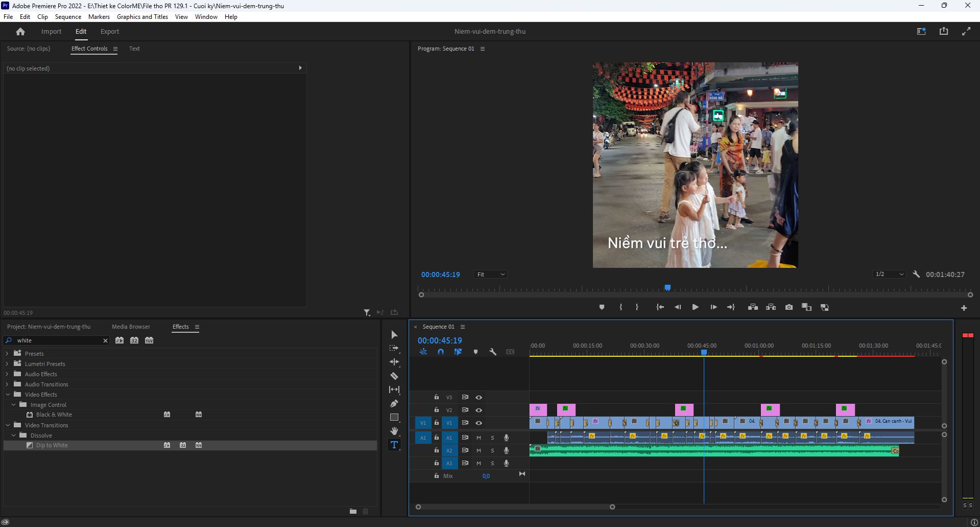This screenshot has width=980, height=527.
Task: Play the sequence in Program monitor
Action: tap(695, 307)
